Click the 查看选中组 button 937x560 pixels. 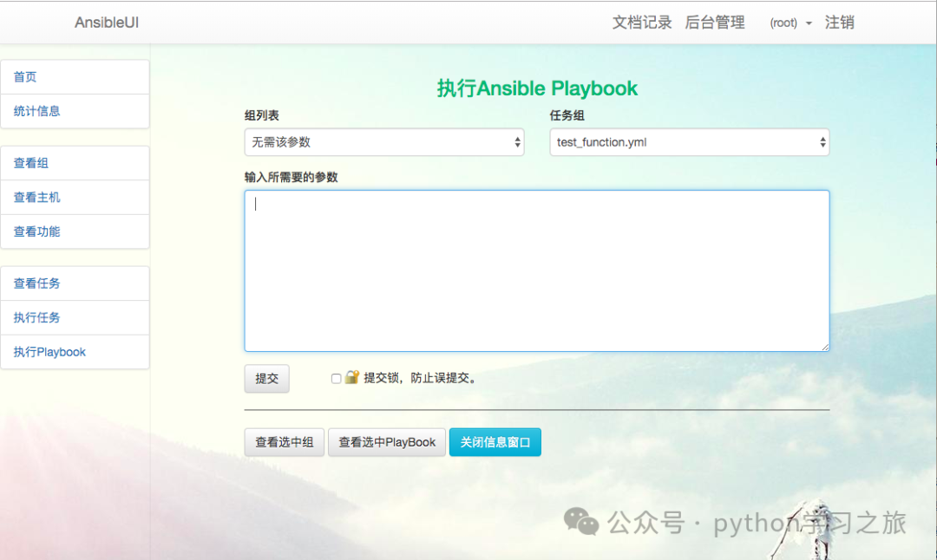[285, 442]
